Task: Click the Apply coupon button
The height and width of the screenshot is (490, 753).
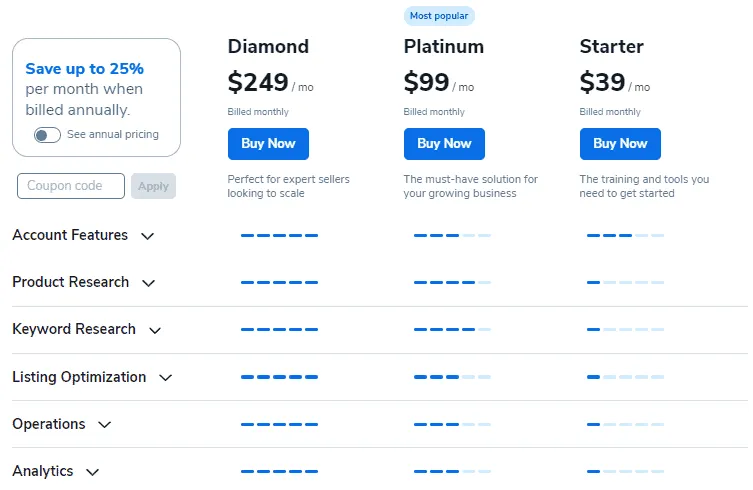Action: 154,186
